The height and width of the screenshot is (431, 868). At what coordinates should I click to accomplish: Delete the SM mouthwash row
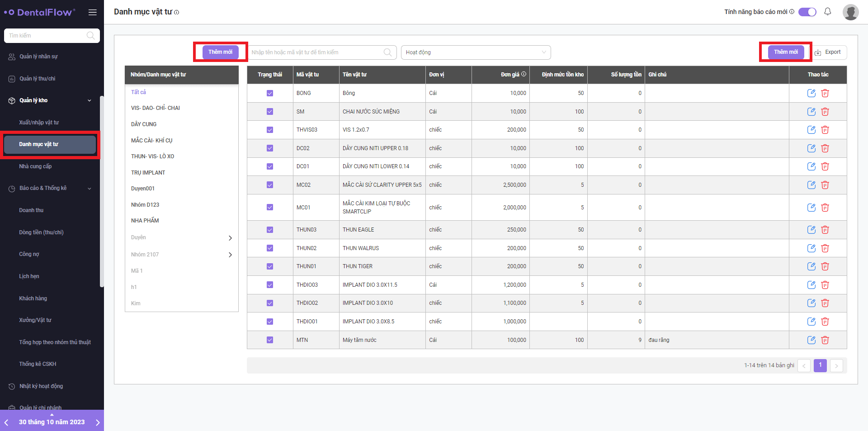click(825, 112)
